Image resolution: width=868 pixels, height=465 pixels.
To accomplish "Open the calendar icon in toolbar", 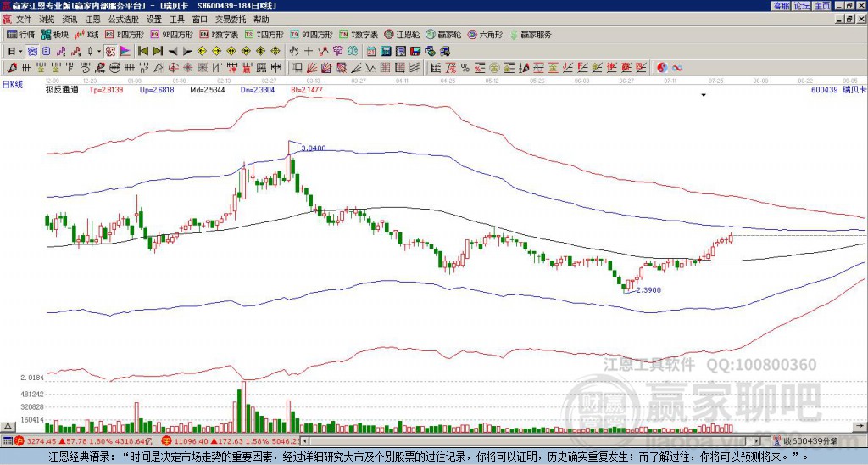I will [371, 52].
